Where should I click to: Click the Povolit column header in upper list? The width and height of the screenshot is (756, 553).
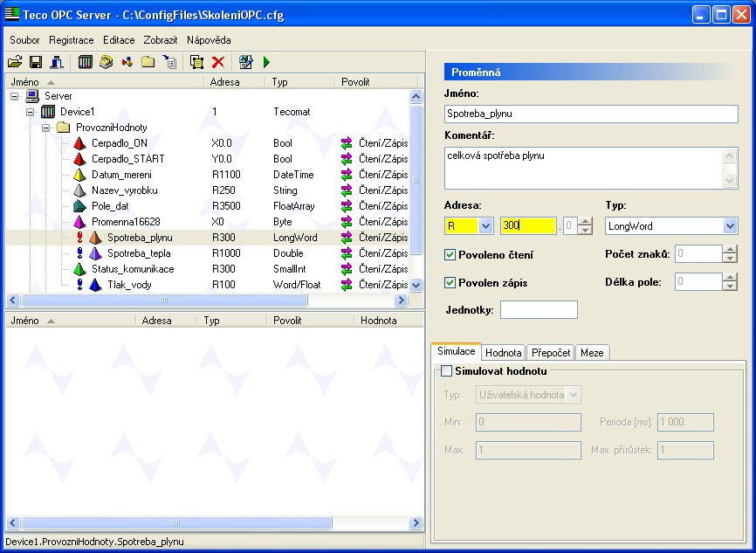click(x=376, y=81)
